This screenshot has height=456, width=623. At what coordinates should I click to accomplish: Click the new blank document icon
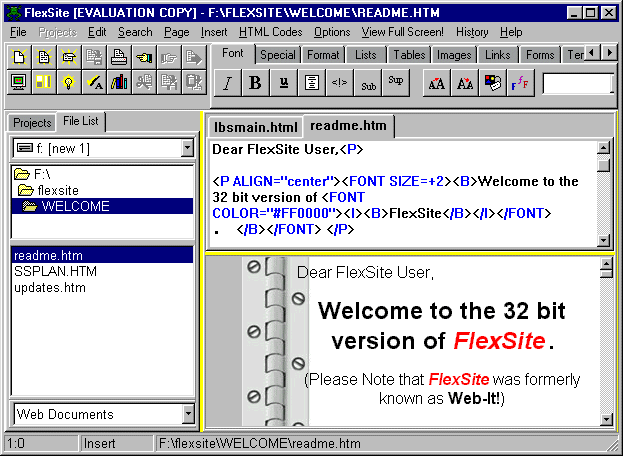click(19, 57)
